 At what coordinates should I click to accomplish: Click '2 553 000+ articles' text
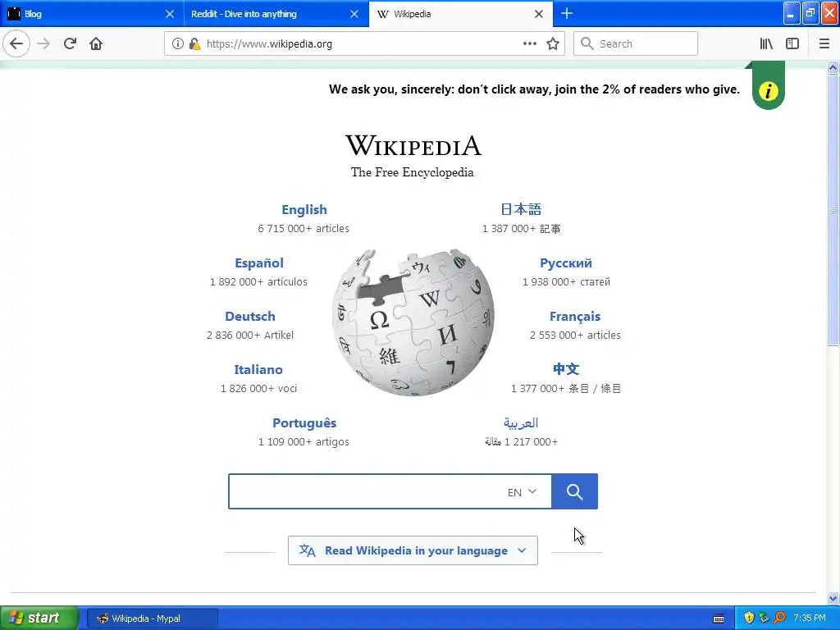pyautogui.click(x=575, y=335)
